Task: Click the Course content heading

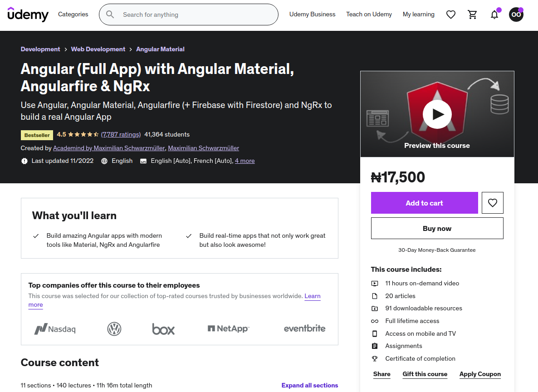Action: tap(60, 363)
